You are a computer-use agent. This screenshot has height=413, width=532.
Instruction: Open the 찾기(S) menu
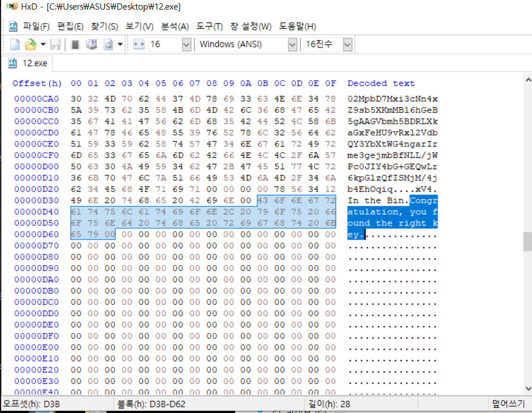(x=105, y=27)
